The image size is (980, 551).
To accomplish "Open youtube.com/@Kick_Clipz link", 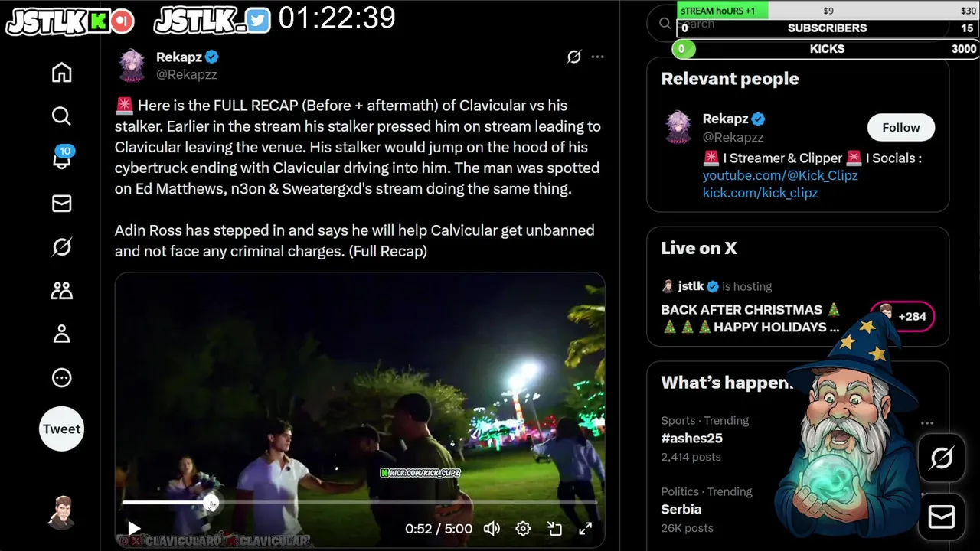I will (780, 175).
